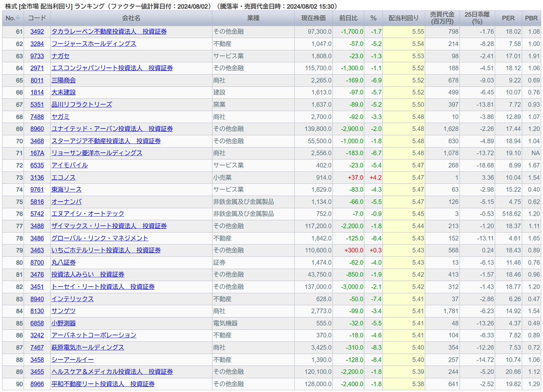Click the 小野測器 company link
This screenshot has height=392, width=543.
click(x=64, y=323)
